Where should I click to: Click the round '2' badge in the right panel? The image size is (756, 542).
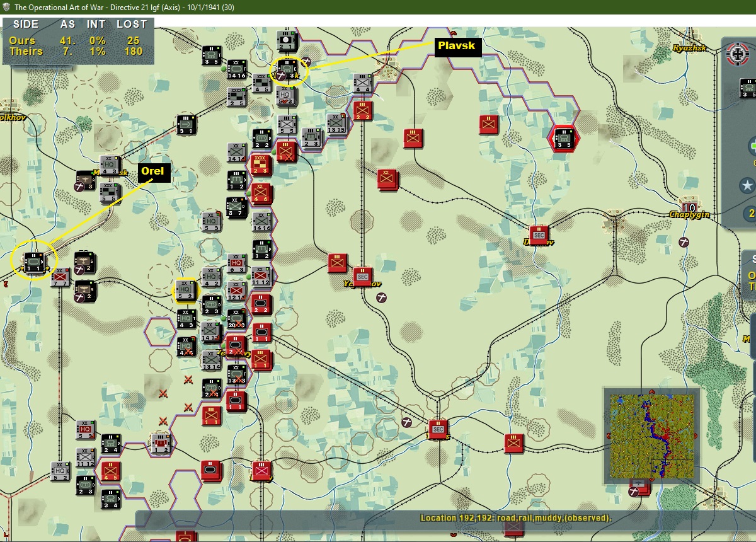pyautogui.click(x=750, y=213)
